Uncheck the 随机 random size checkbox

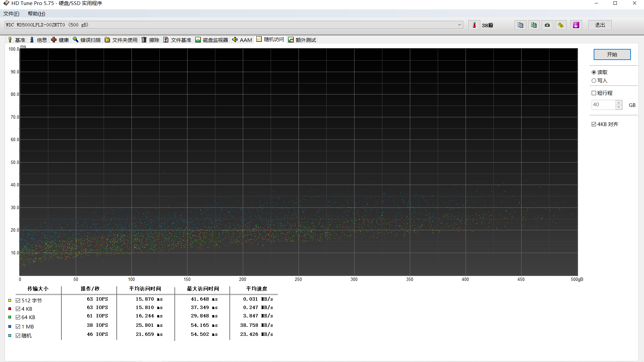tap(18, 336)
